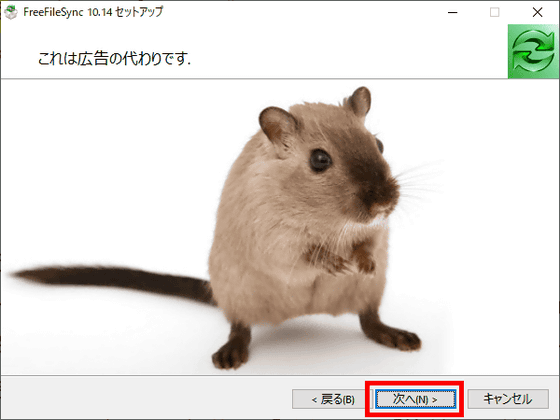Click the installer icon in the title bar
This screenshot has width=560, height=420.
click(11, 12)
